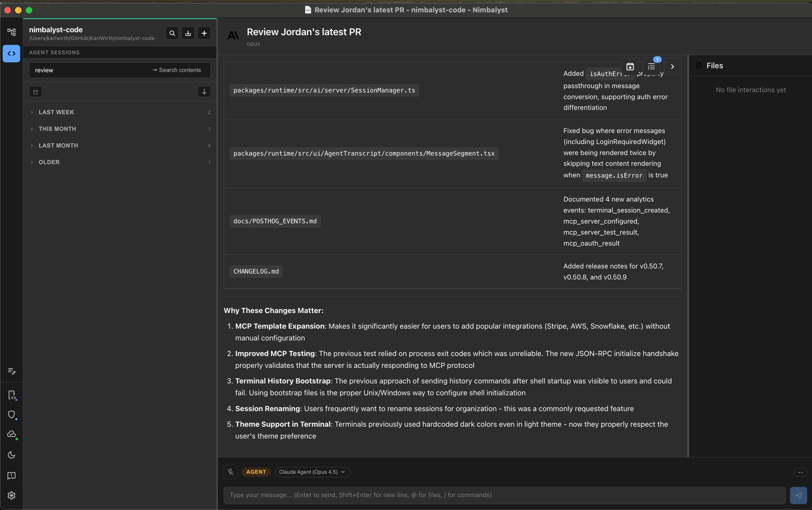Image resolution: width=812 pixels, height=510 pixels.
Task: Open the notes icon in the sidebar
Action: 11,371
